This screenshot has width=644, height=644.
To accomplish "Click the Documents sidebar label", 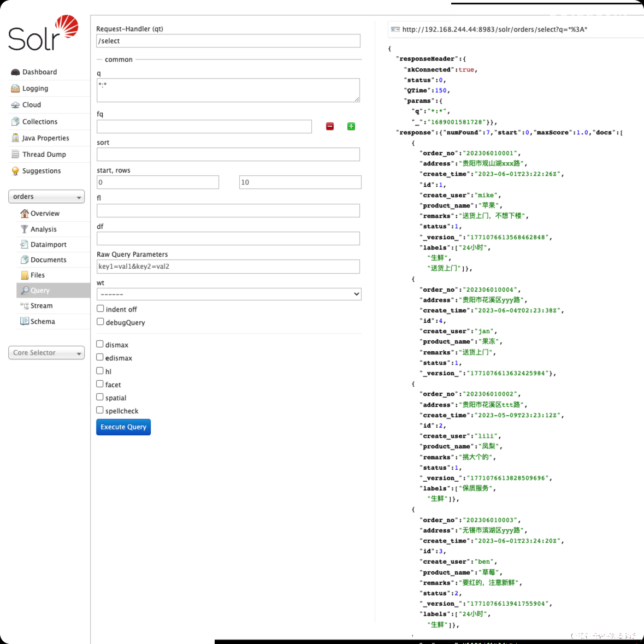I will click(49, 260).
